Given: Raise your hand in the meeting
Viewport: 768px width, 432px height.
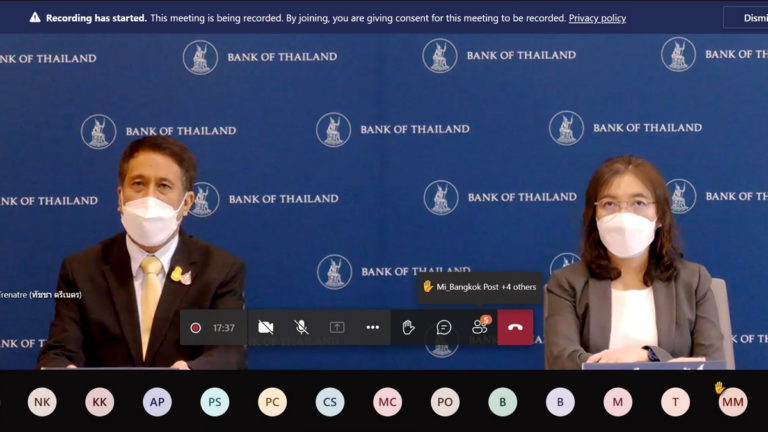Looking at the screenshot, I should pos(408,327).
